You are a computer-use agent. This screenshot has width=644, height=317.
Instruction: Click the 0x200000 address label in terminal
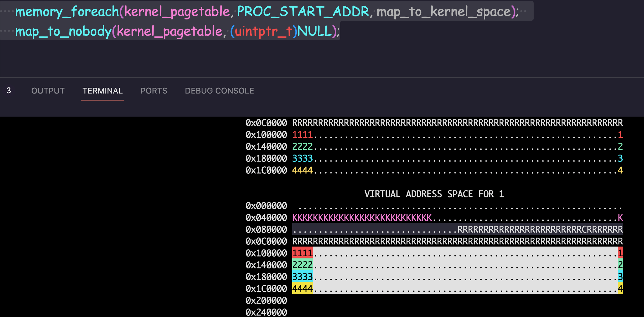point(266,301)
